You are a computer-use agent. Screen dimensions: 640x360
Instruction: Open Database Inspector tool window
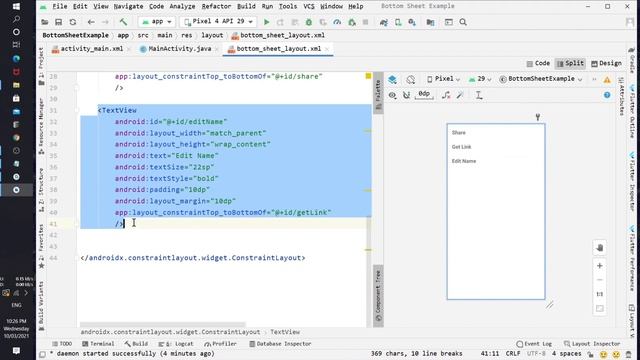280,344
